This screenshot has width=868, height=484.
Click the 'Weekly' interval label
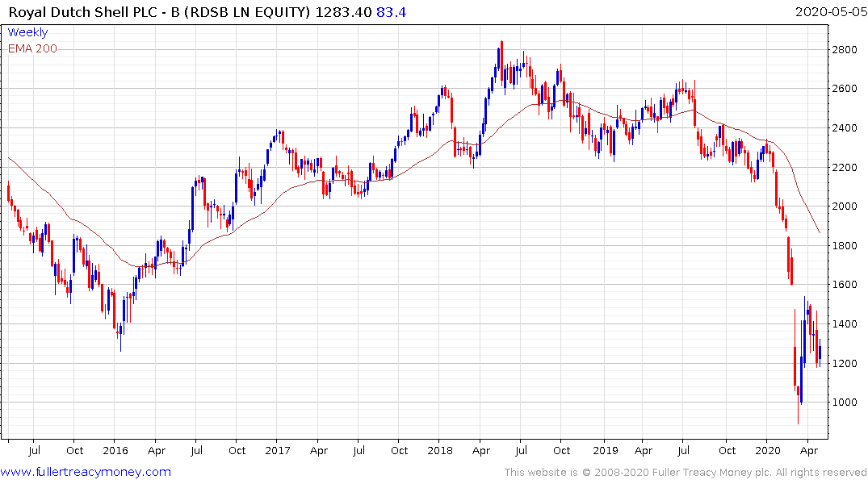[x=27, y=32]
